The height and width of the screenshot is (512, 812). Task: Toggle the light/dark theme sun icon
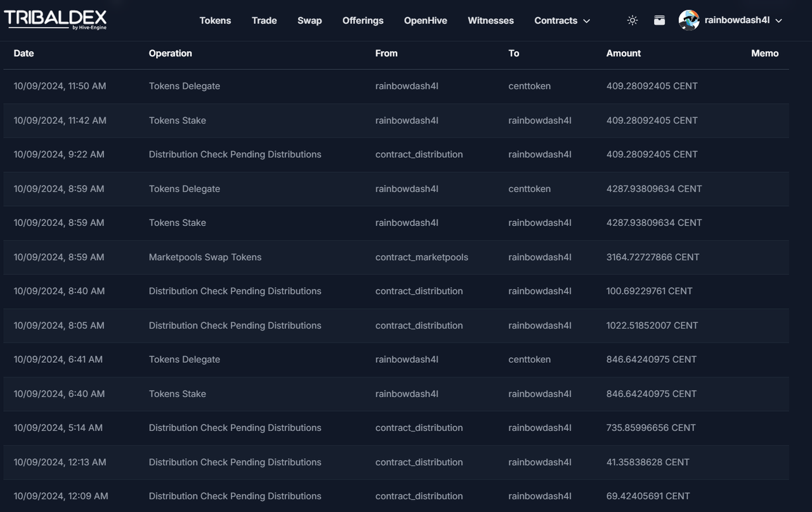pyautogui.click(x=632, y=20)
